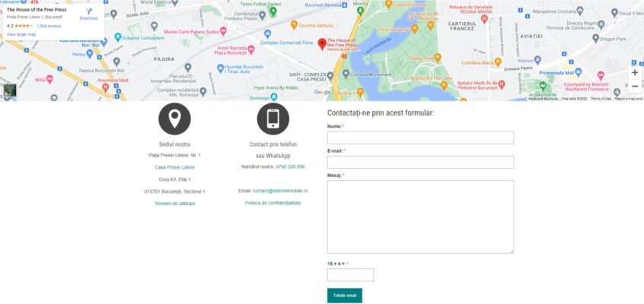
Task: Focus the 15 + 4 captcha answer field
Action: (x=350, y=275)
